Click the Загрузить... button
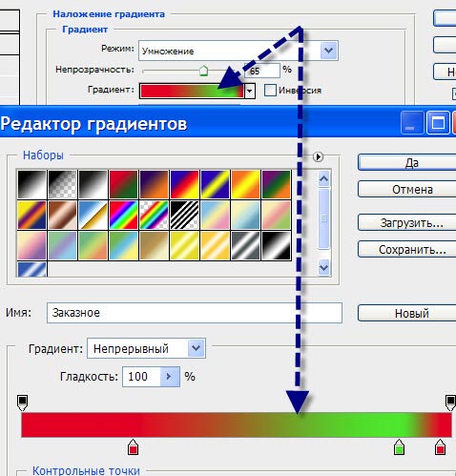The height and width of the screenshot is (476, 456). coord(406,223)
